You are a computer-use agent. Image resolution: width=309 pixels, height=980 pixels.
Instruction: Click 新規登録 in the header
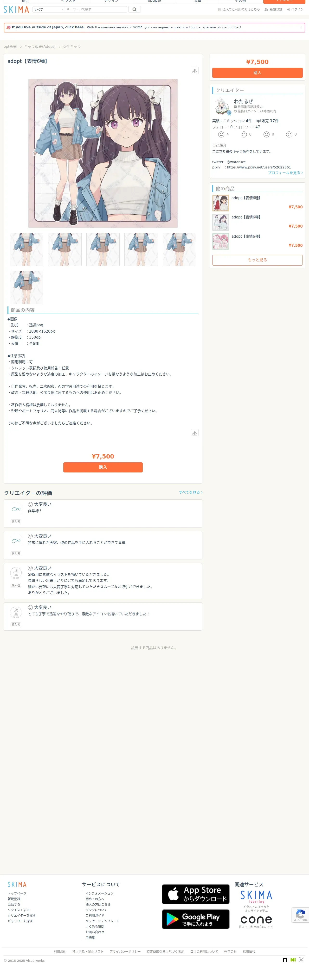coord(274,10)
